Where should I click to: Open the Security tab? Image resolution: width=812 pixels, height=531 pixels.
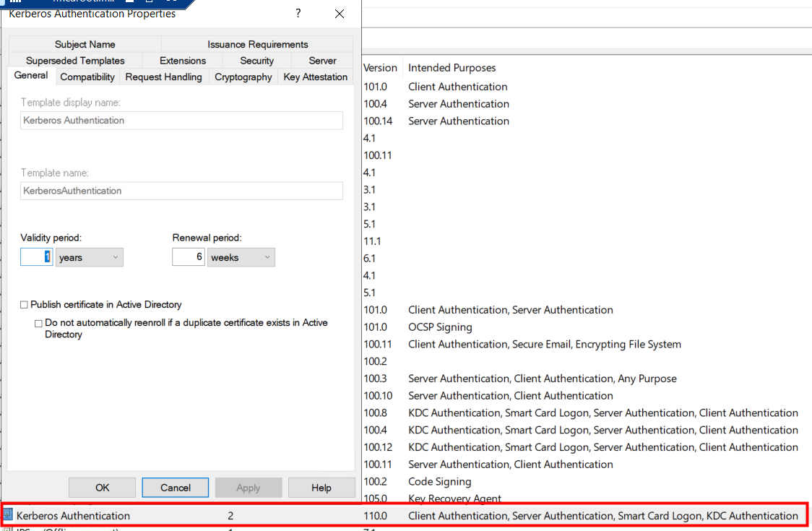257,61
